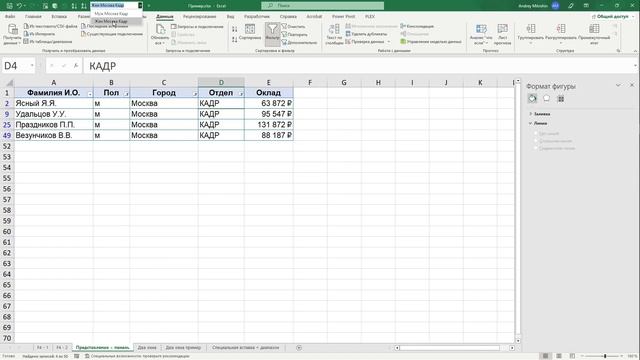The image size is (640, 360).
Task: Select Size & Properties icon in Format Shape pane
Action: [x=561, y=98]
